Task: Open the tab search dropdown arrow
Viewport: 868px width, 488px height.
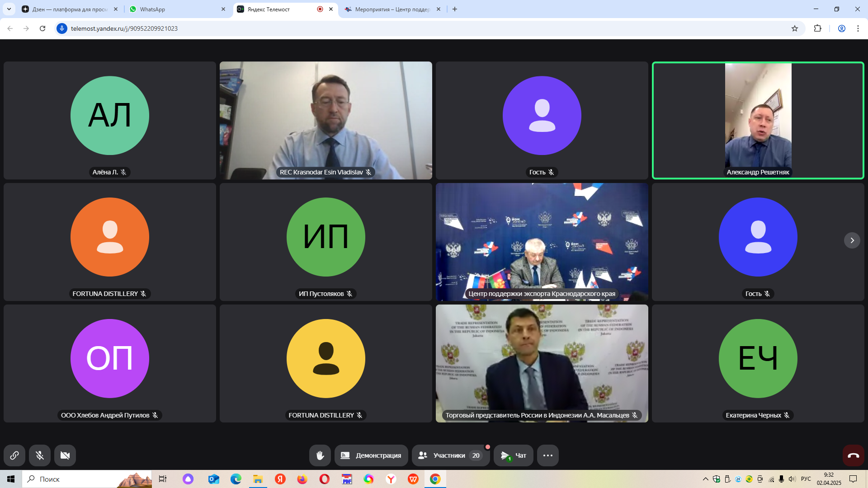Action: (9, 9)
